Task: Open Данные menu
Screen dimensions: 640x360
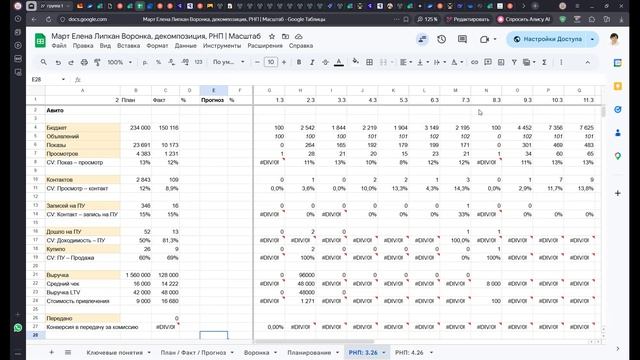Action: (186, 46)
